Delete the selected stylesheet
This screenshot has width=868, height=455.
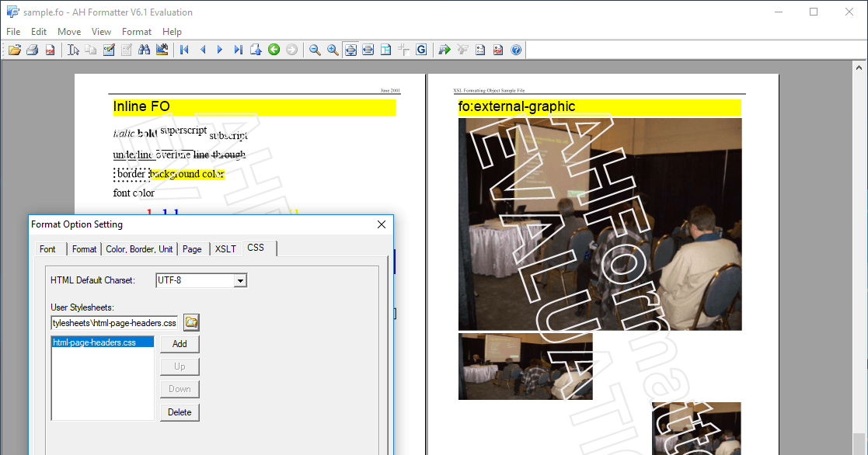(x=180, y=412)
